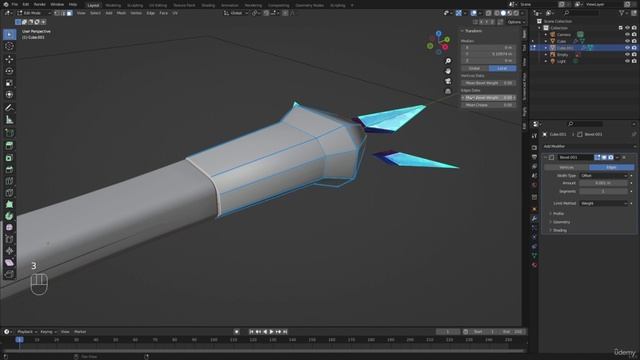Activate the Loop Cut tool

(x=9, y=181)
